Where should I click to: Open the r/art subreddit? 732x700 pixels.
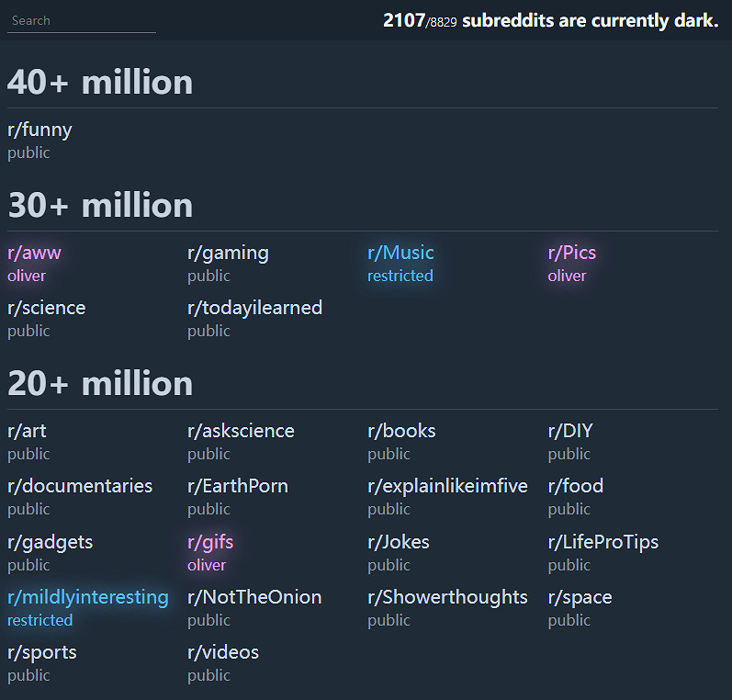pos(27,431)
